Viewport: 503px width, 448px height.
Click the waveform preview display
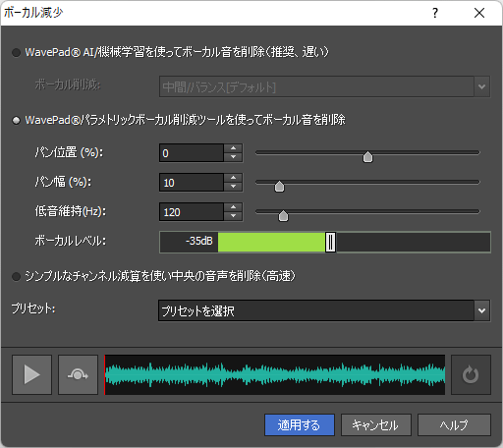click(x=274, y=374)
